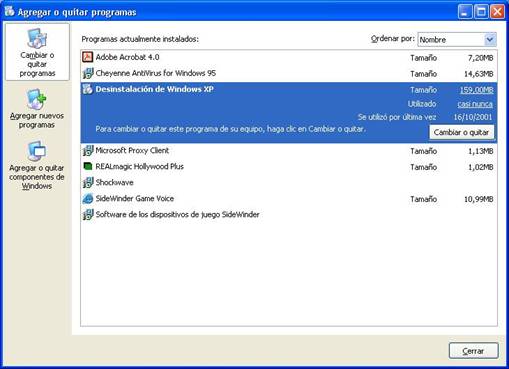
Task: Select Software de los dispositivos de juego SideWinder
Action: (177, 214)
